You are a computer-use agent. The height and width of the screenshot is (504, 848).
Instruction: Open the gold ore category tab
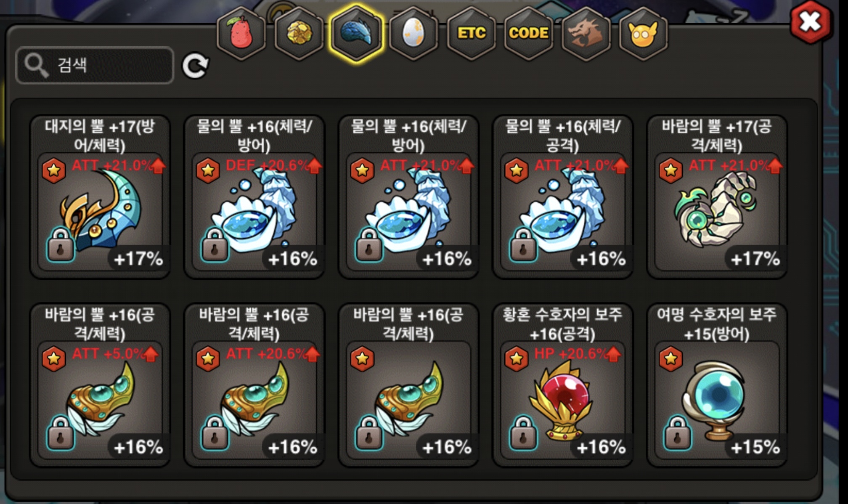[299, 33]
